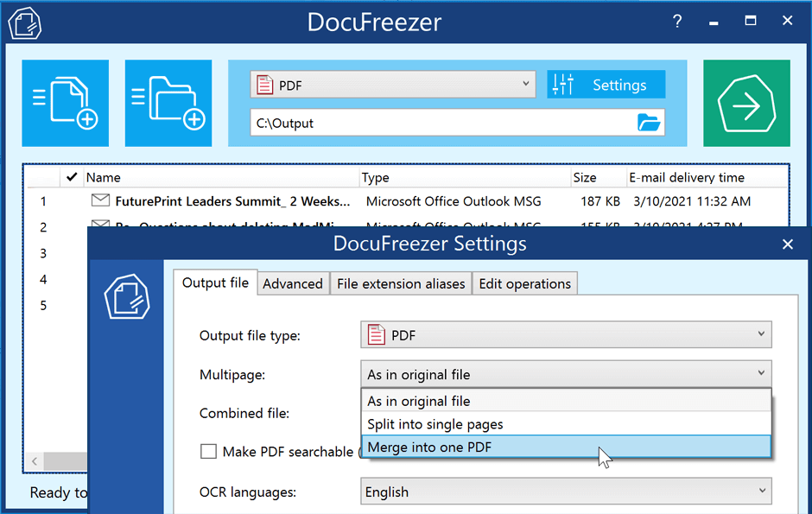Open the Settings button in main window
Screen dimensions: 812x514
606,85
